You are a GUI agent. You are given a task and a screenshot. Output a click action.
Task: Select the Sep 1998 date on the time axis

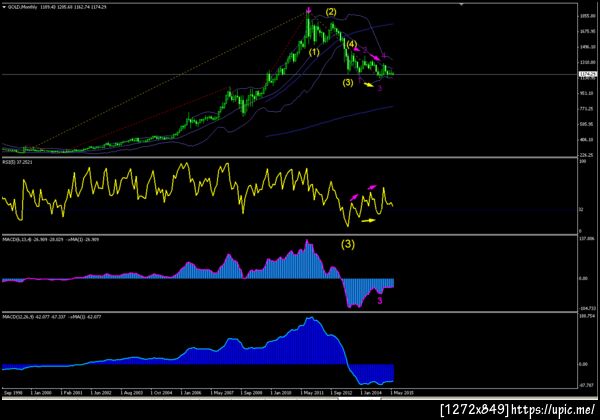(x=13, y=392)
